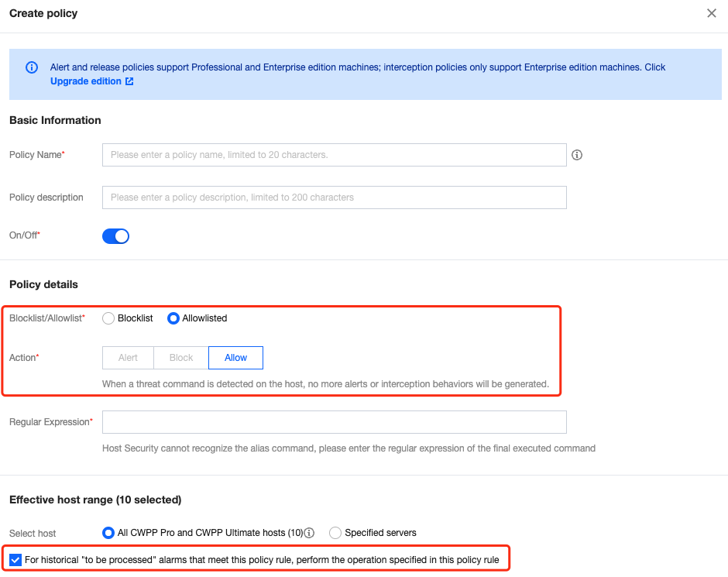Click the info icon next to hosts count
The height and width of the screenshot is (577, 728).
point(309,533)
